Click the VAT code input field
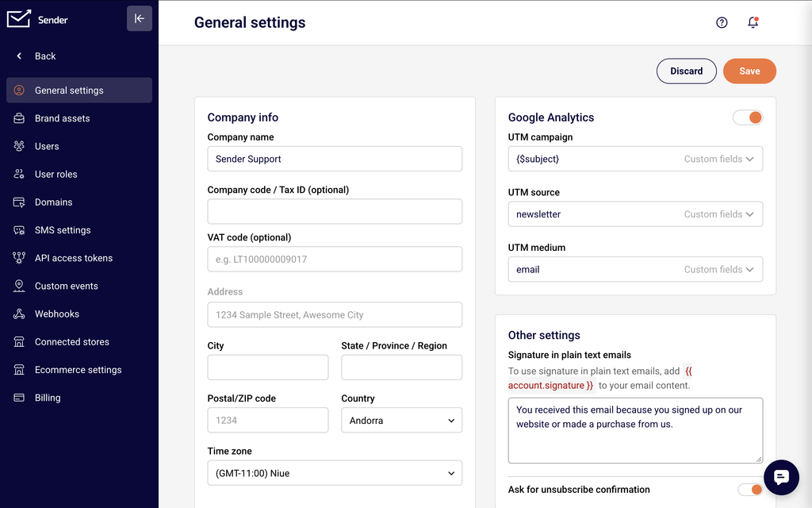812x508 pixels. [x=335, y=260]
